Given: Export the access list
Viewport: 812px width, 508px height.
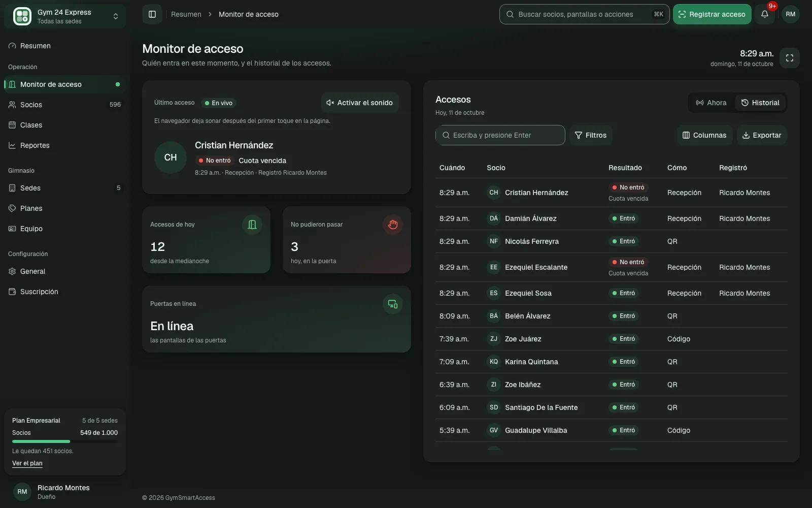Looking at the screenshot, I should 762,135.
